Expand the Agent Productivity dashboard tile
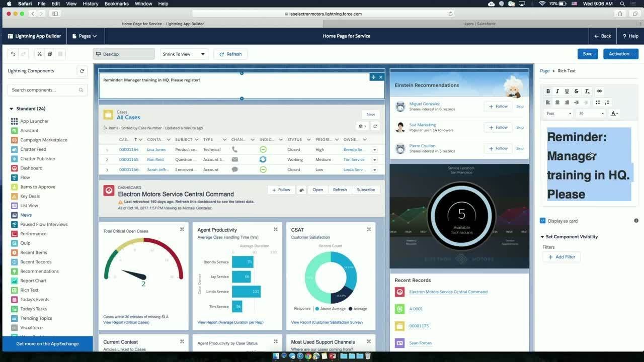This screenshot has width=644, height=362. (276, 229)
